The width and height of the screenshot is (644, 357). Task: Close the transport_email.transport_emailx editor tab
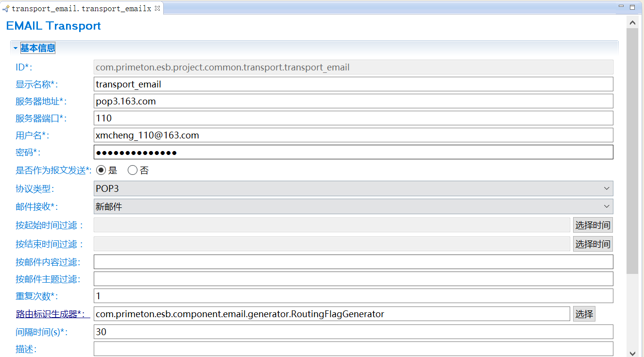157,8
